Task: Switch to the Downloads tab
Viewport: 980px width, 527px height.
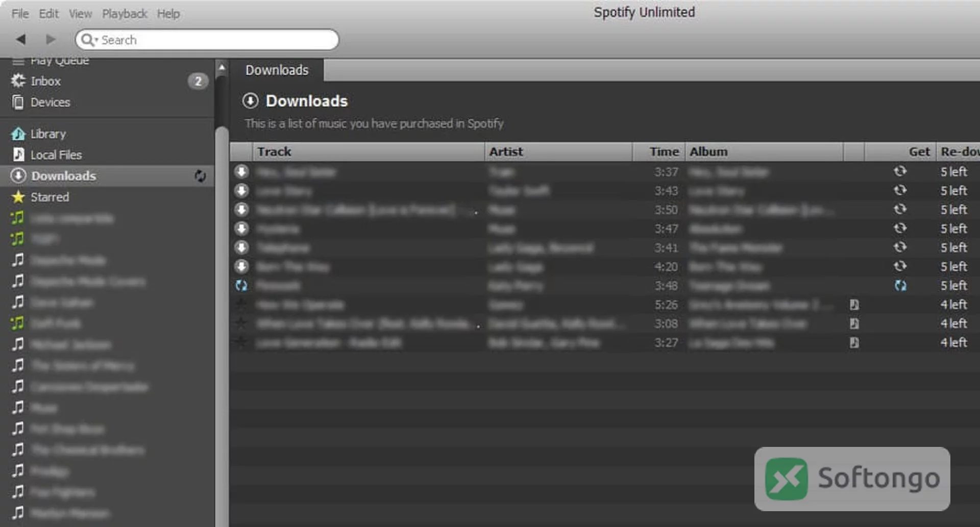Action: [277, 70]
